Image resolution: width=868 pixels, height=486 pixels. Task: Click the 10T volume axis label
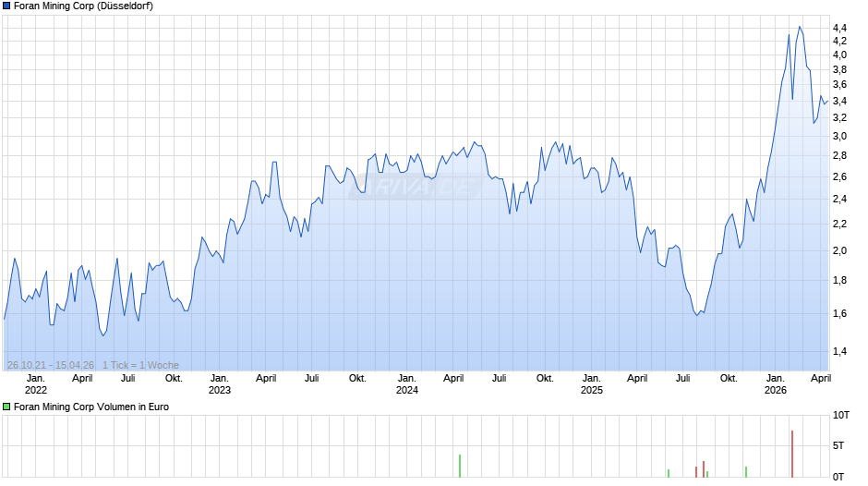coord(841,415)
